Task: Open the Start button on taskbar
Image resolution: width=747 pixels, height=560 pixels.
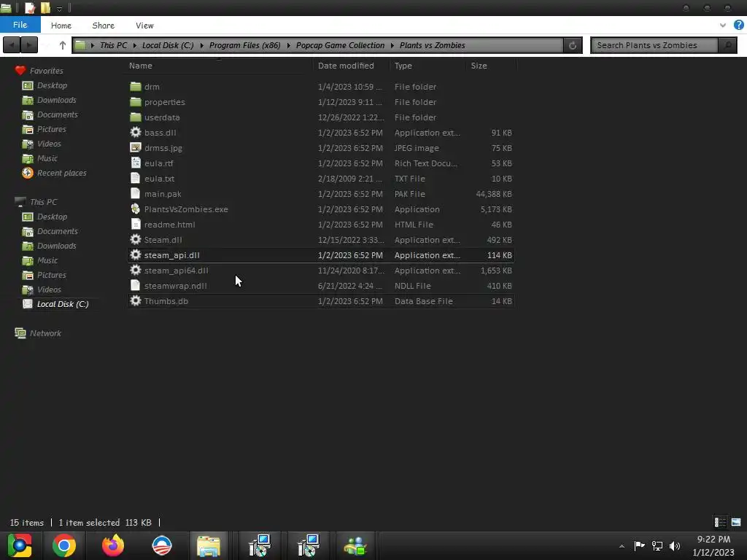Action: coord(19,545)
